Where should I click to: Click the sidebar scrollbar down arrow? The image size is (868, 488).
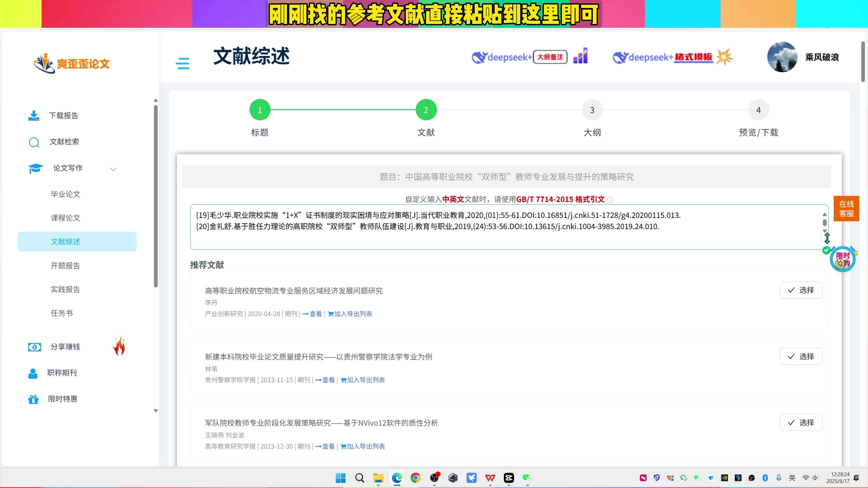pos(156,411)
